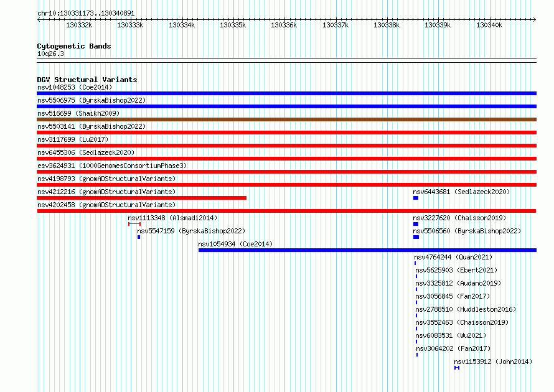Viewport: 554px width, 392px height.
Task: Select the long blue bar under nsv1054934
Action: [x=367, y=250]
